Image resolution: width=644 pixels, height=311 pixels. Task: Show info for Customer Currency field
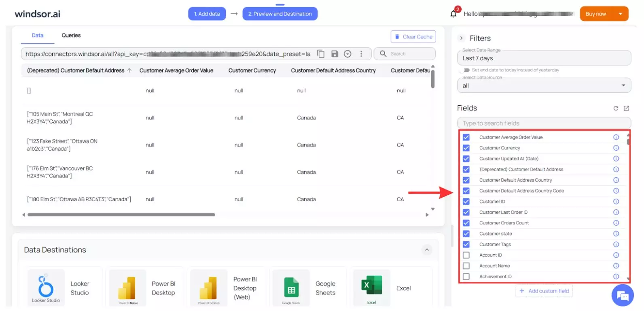pos(616,148)
